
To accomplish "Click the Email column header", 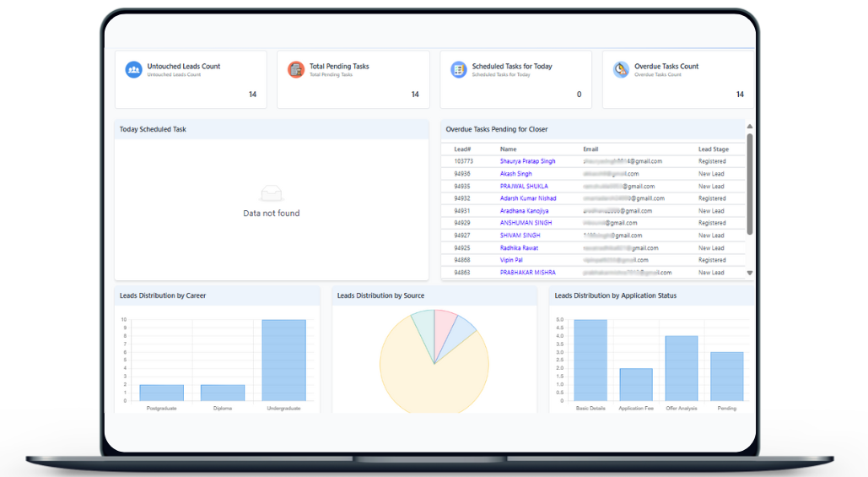I will click(591, 149).
